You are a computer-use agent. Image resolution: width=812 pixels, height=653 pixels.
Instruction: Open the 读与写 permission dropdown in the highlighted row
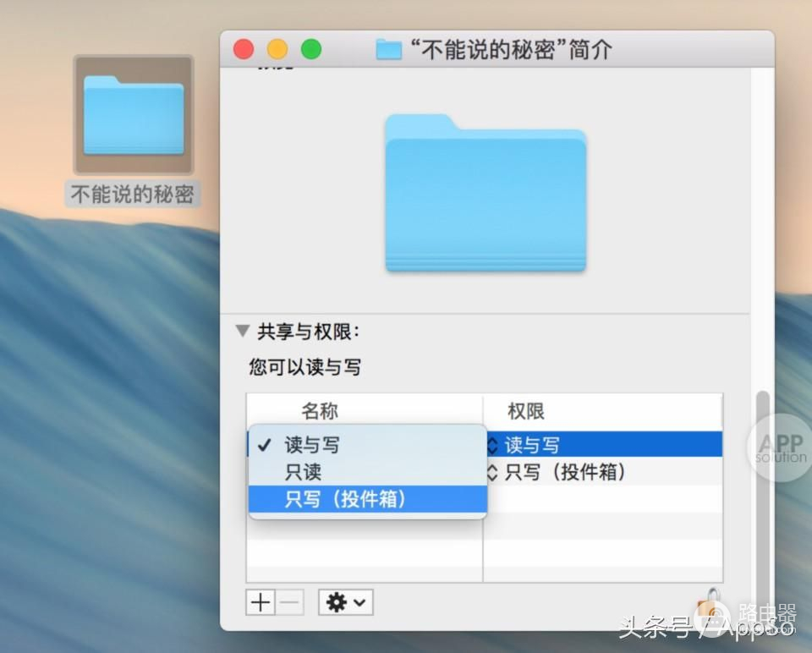[x=603, y=444]
